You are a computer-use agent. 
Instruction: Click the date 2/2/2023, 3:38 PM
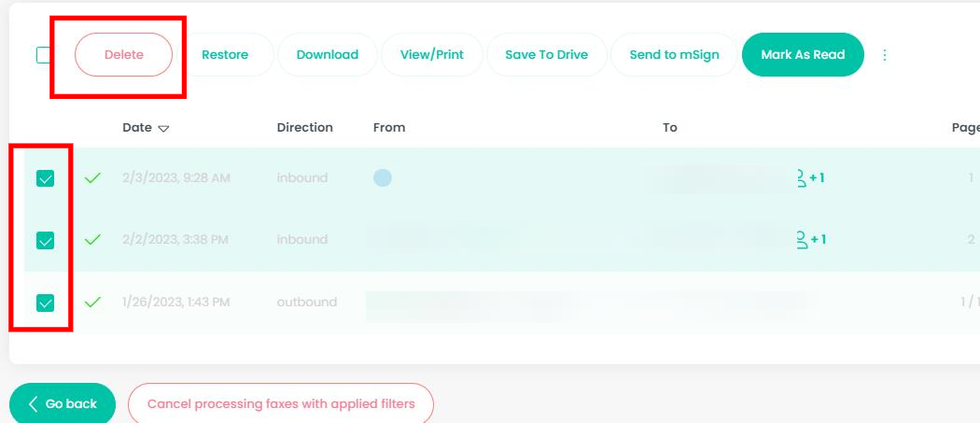[175, 240]
